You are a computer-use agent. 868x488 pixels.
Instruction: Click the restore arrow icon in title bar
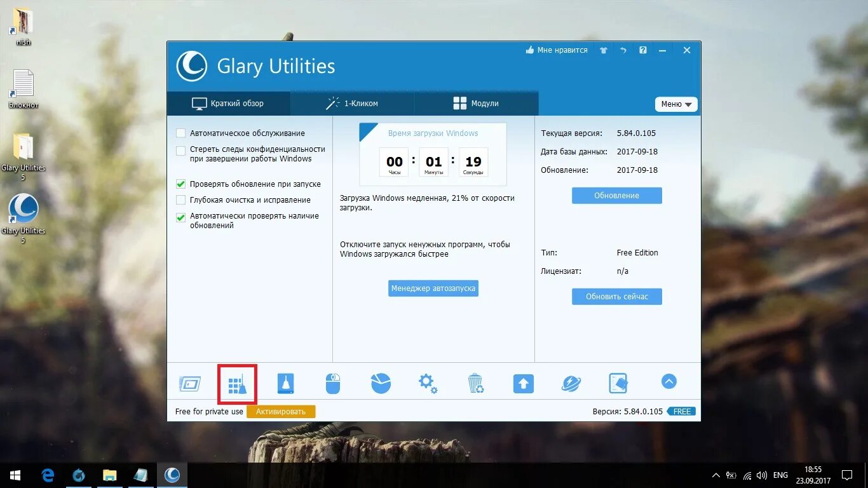coord(623,50)
